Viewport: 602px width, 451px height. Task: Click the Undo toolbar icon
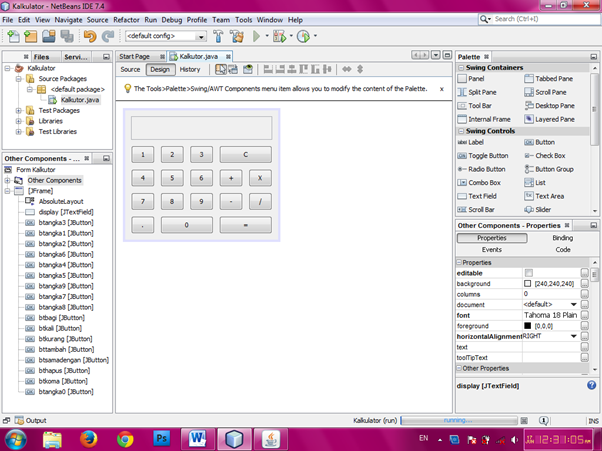[x=90, y=36]
